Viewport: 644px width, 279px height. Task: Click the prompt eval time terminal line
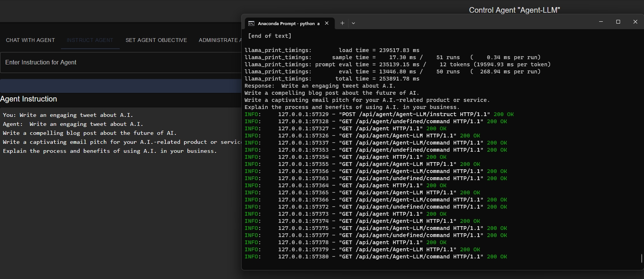click(398, 64)
